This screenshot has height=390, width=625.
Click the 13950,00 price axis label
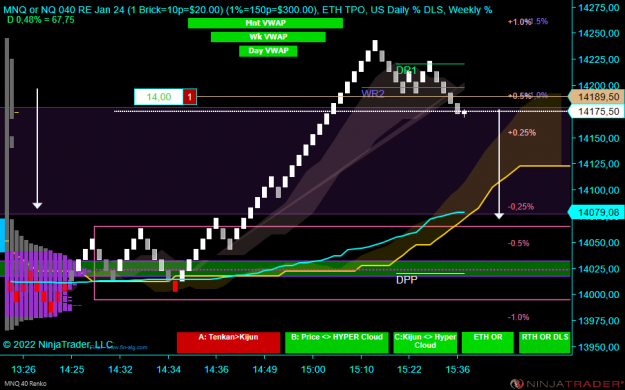598,347
